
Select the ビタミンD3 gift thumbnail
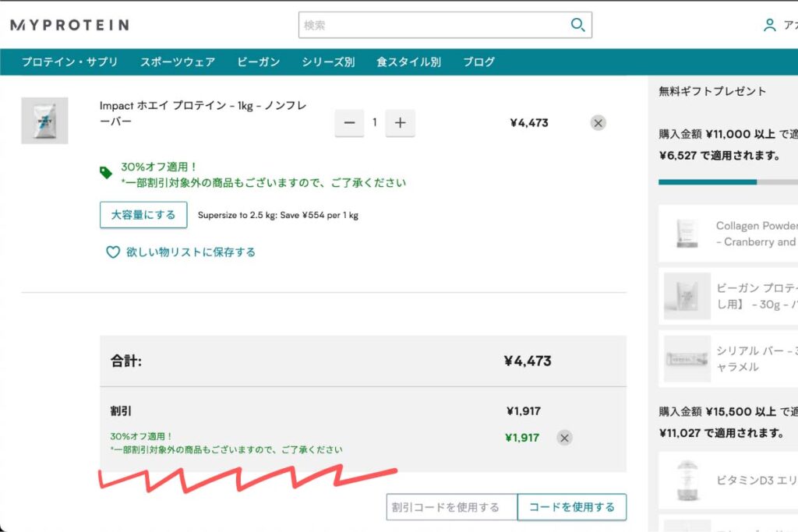coord(687,481)
